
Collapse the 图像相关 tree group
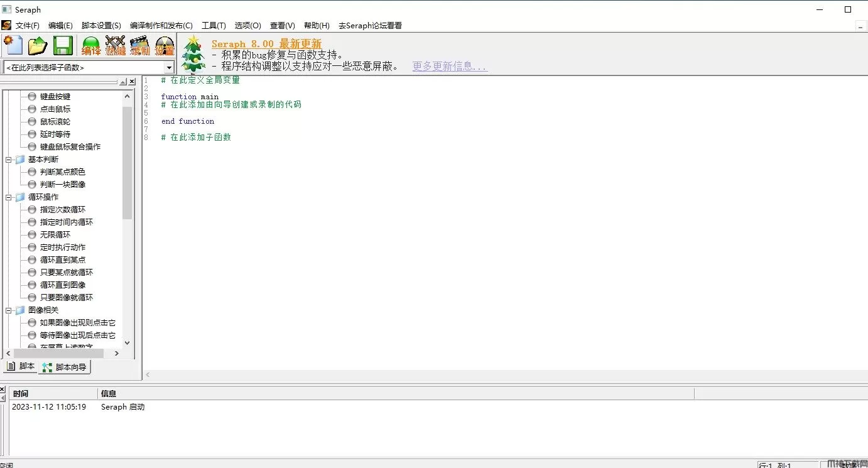tap(9, 310)
